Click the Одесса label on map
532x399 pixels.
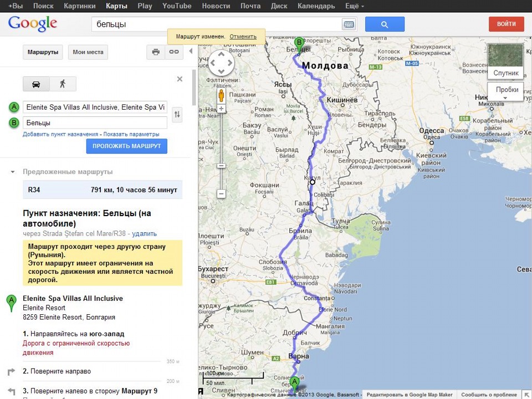click(431, 131)
